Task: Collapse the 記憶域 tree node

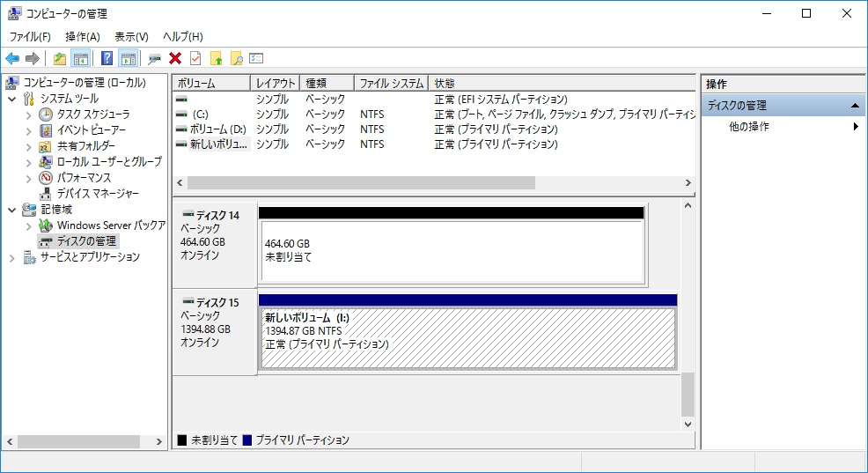Action: point(12,210)
